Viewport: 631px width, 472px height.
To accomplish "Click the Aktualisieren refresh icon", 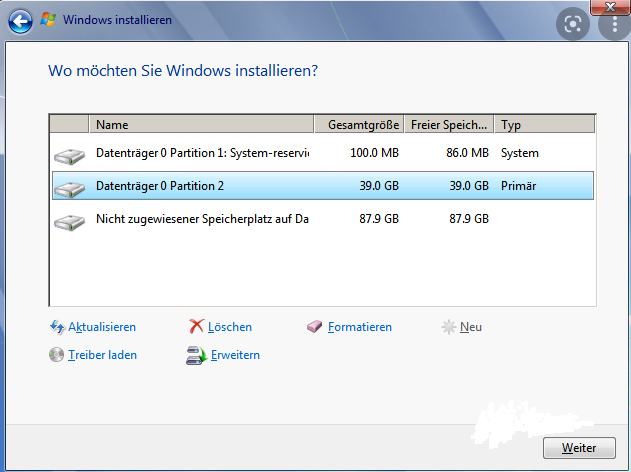I will pyautogui.click(x=57, y=327).
